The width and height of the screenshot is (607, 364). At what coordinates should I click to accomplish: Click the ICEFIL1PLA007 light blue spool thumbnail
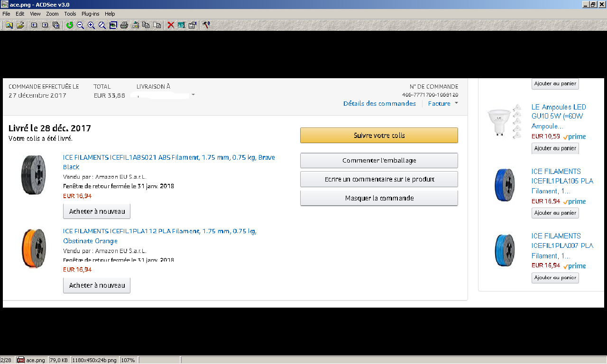[x=504, y=250]
